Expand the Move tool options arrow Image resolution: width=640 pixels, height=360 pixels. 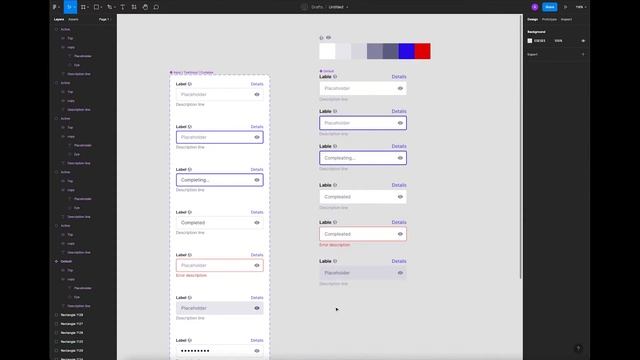(x=74, y=7)
